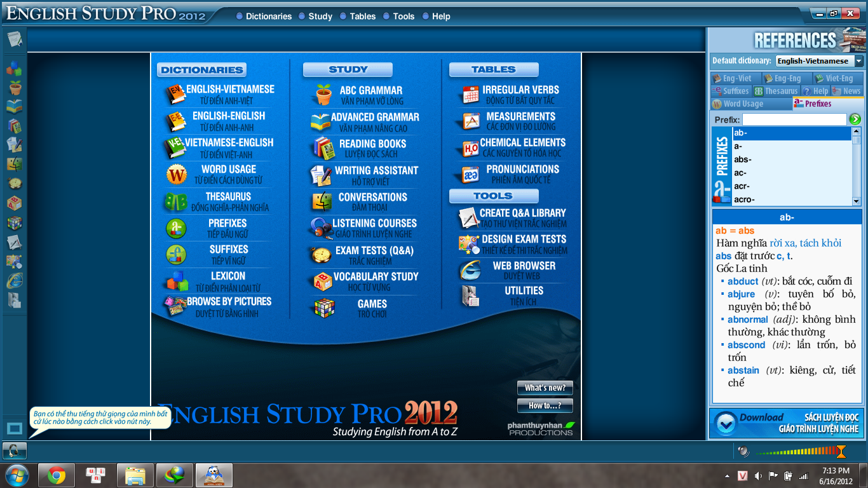Viewport: 868px width, 488px height.
Task: Click the screen mode button in left sidebar
Action: click(x=14, y=428)
